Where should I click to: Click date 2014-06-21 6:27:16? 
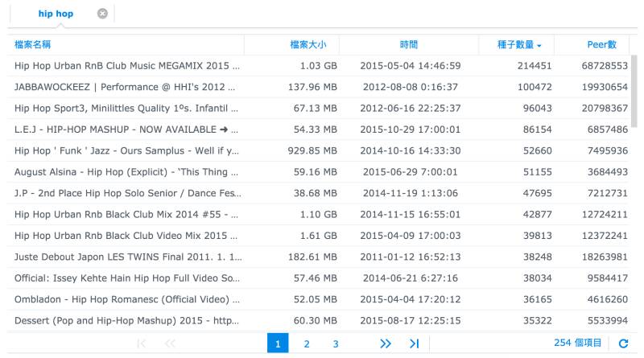(411, 278)
